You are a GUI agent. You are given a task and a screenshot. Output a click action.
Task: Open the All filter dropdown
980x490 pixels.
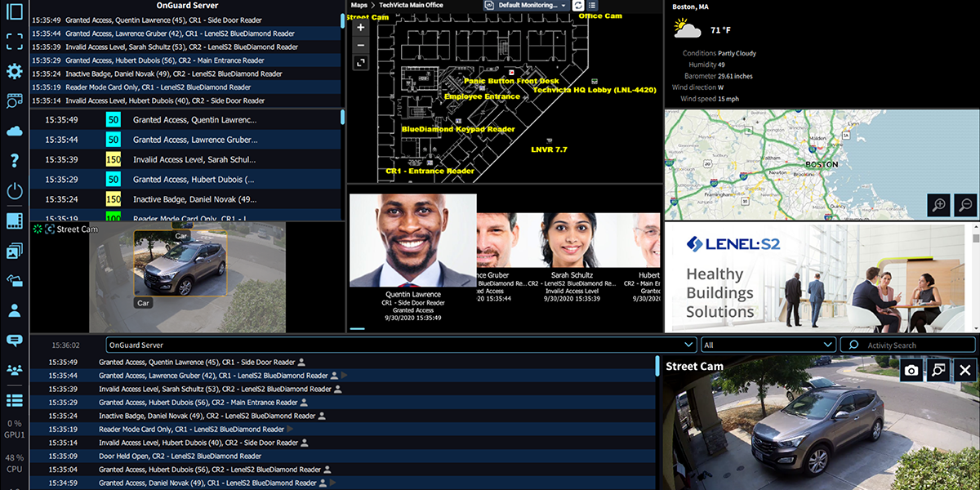coord(769,345)
